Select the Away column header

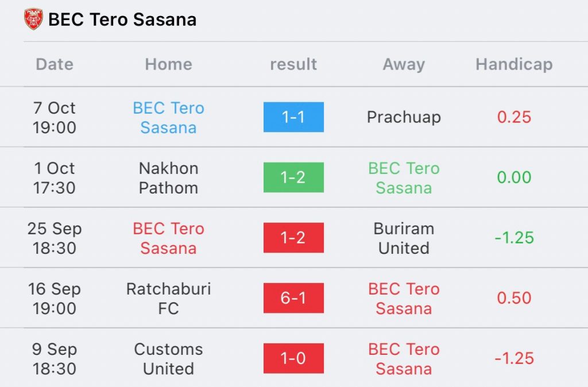[x=404, y=64]
